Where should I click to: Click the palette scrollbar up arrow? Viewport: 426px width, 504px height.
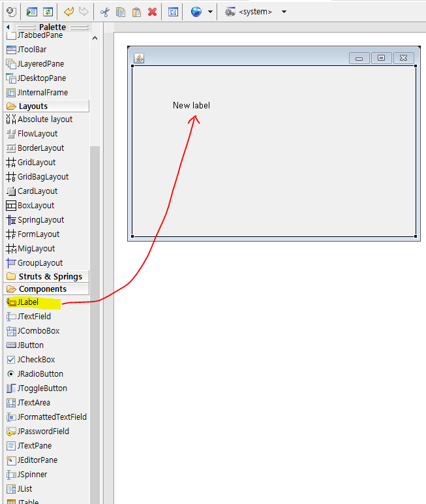click(95, 39)
